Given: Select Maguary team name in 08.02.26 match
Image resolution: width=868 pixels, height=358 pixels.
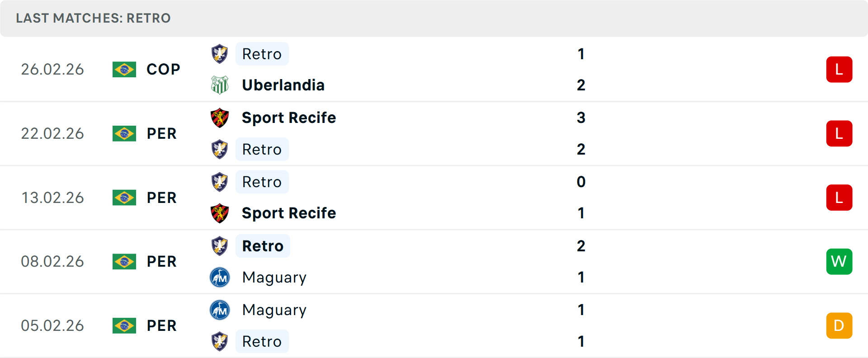Looking at the screenshot, I should tap(274, 277).
